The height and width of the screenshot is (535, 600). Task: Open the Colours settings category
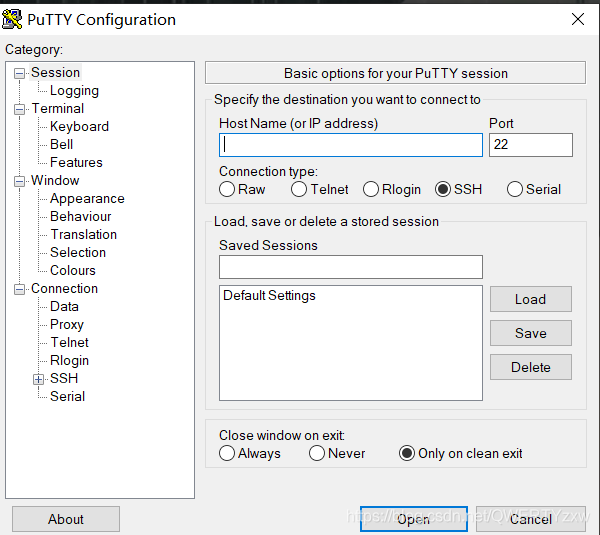(73, 270)
